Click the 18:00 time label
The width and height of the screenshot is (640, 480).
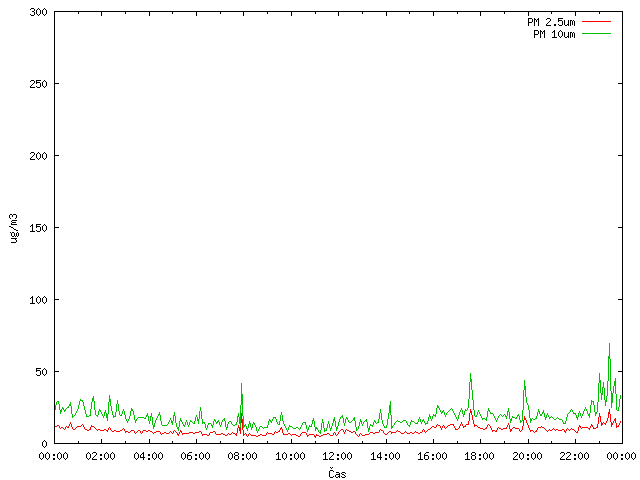pos(479,456)
